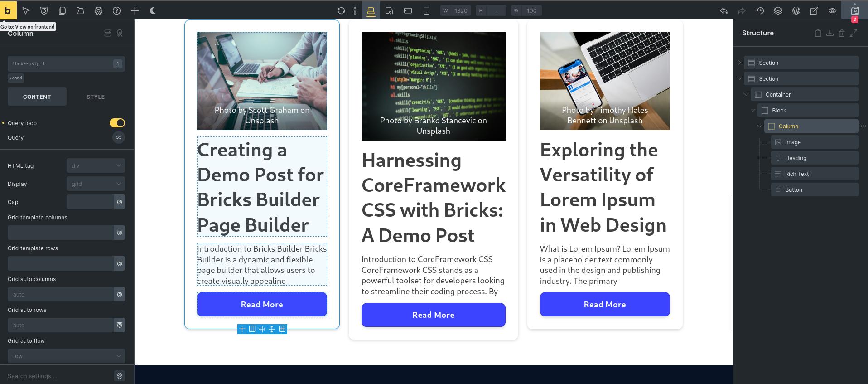Open the Display dropdown set to grid

coord(96,184)
